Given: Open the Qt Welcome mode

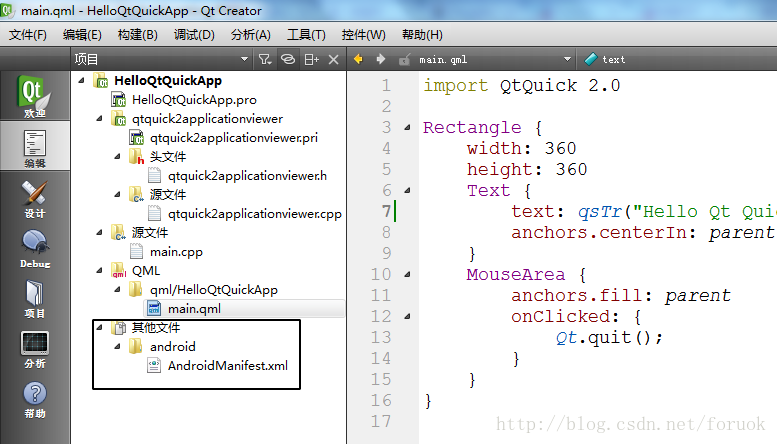Looking at the screenshot, I should coord(35,96).
